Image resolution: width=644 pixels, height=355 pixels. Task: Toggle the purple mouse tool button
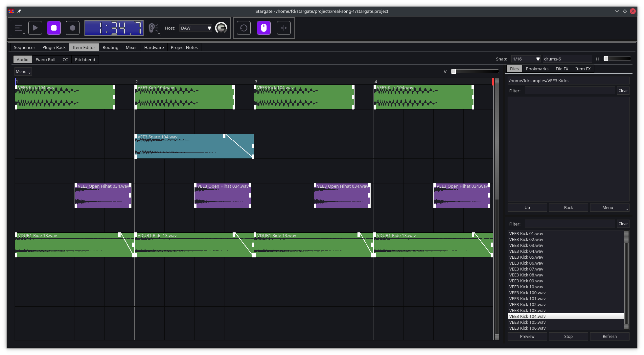pos(264,28)
